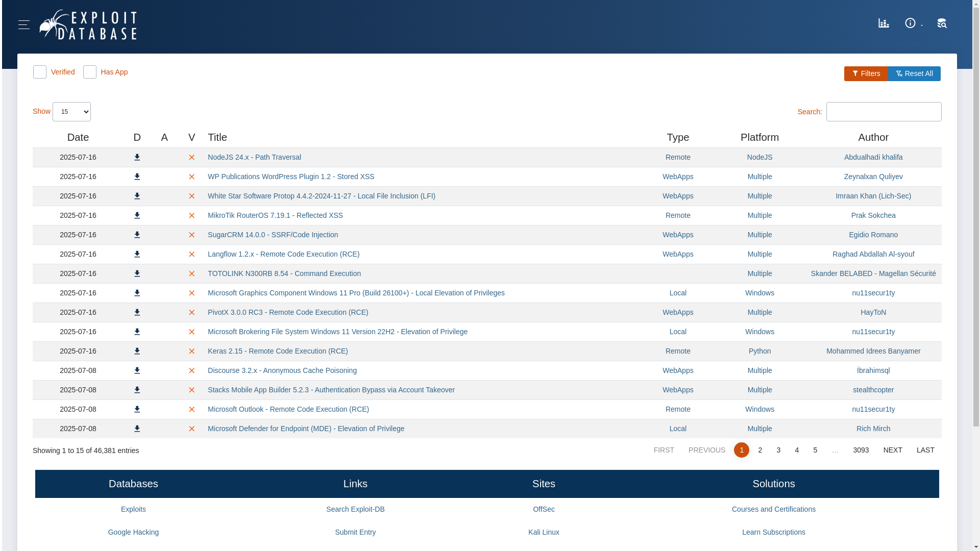The image size is (980, 551).
Task: Sort the table by Author column
Action: point(873,137)
